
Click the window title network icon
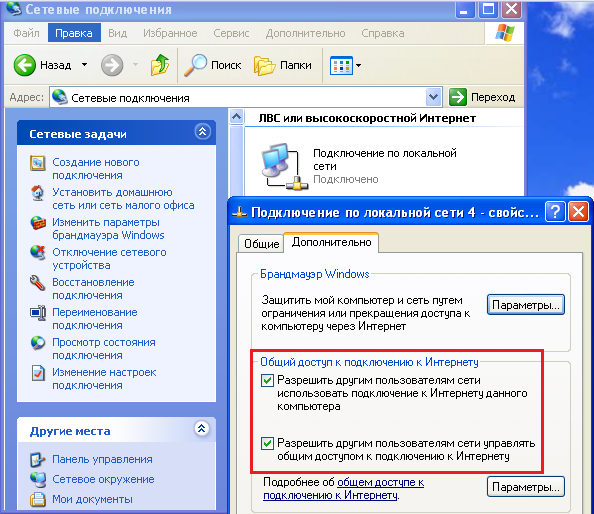tap(14, 8)
